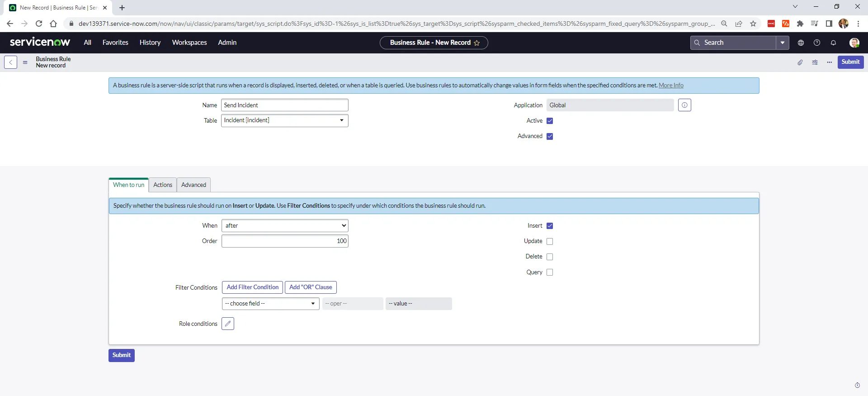Open the notifications bell
Image resolution: width=868 pixels, height=396 pixels.
coord(833,43)
